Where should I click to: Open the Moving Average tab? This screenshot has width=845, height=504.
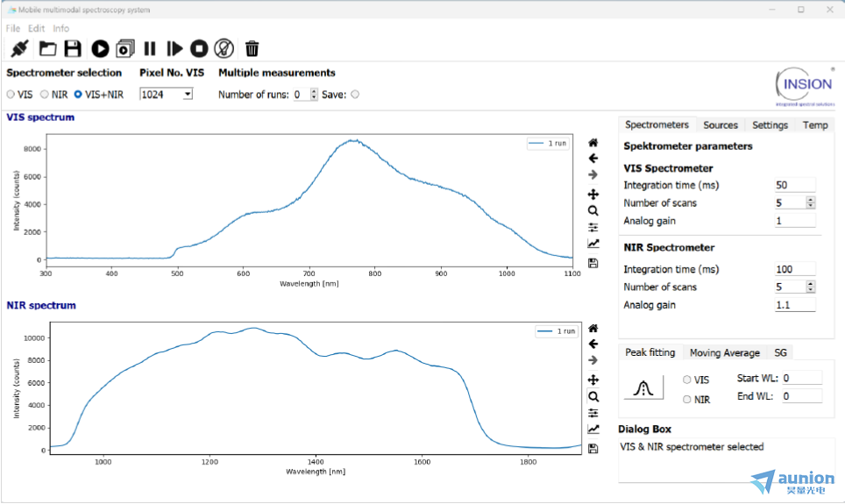click(724, 352)
